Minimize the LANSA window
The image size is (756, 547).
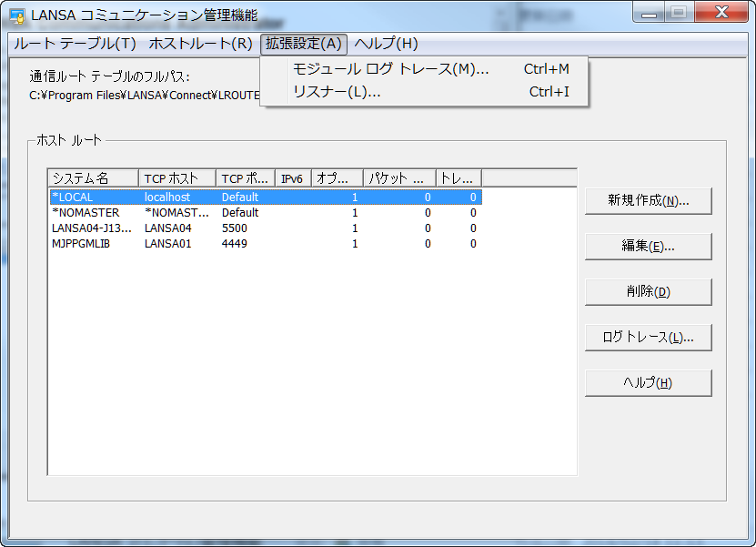pyautogui.click(x=649, y=13)
